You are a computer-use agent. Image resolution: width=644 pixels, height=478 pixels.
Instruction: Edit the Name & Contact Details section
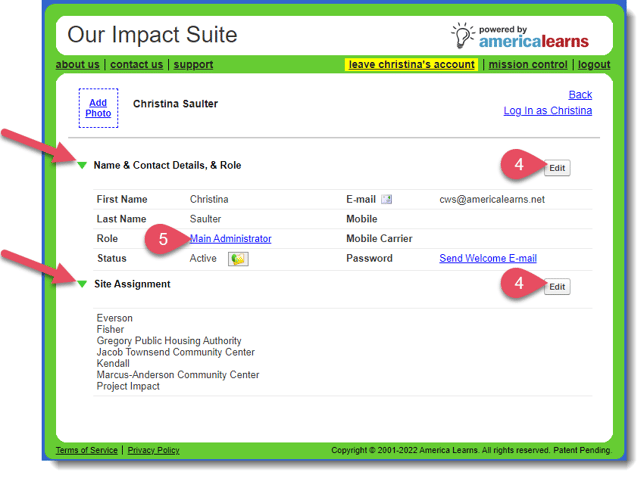(x=557, y=168)
